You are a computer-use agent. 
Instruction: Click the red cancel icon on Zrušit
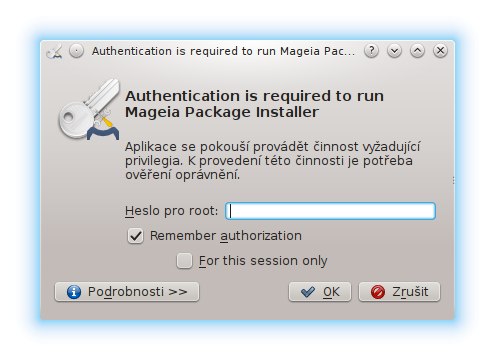[378, 292]
